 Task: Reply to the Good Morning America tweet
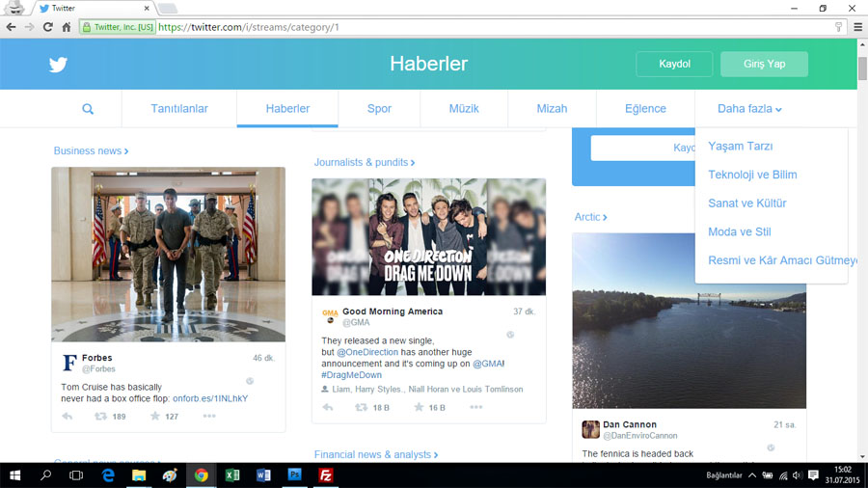click(328, 407)
